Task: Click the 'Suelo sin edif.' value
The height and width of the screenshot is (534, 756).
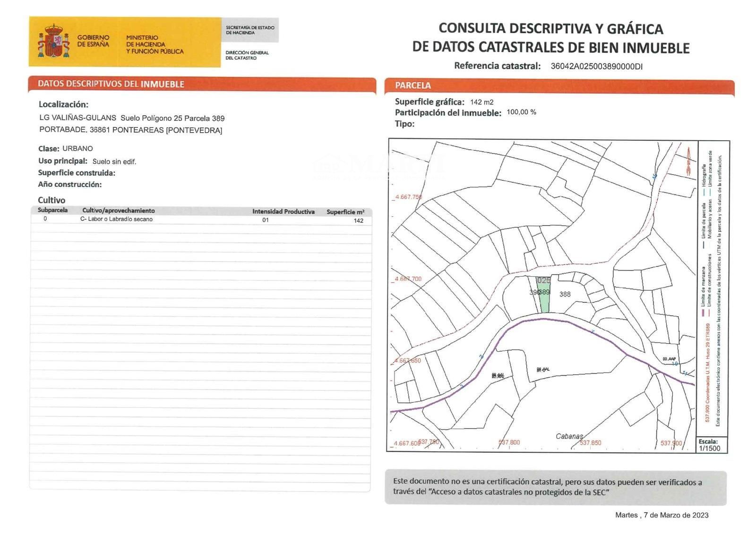Action: click(x=114, y=161)
